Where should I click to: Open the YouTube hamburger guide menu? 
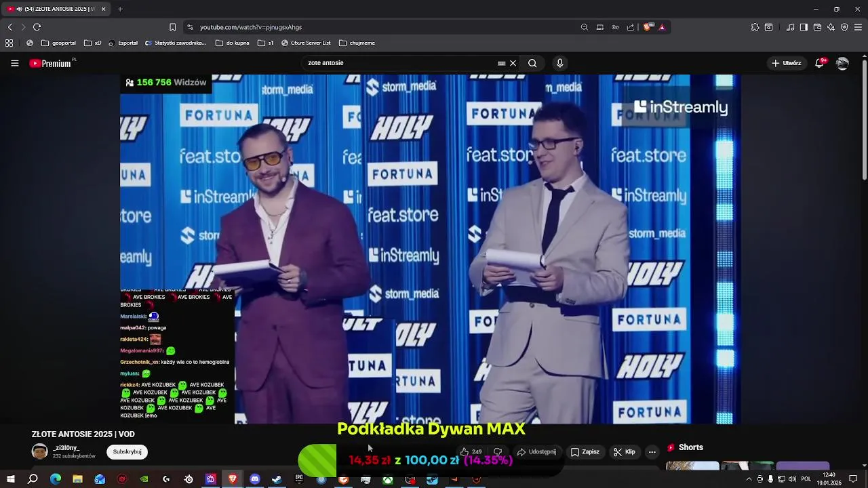pyautogui.click(x=14, y=63)
